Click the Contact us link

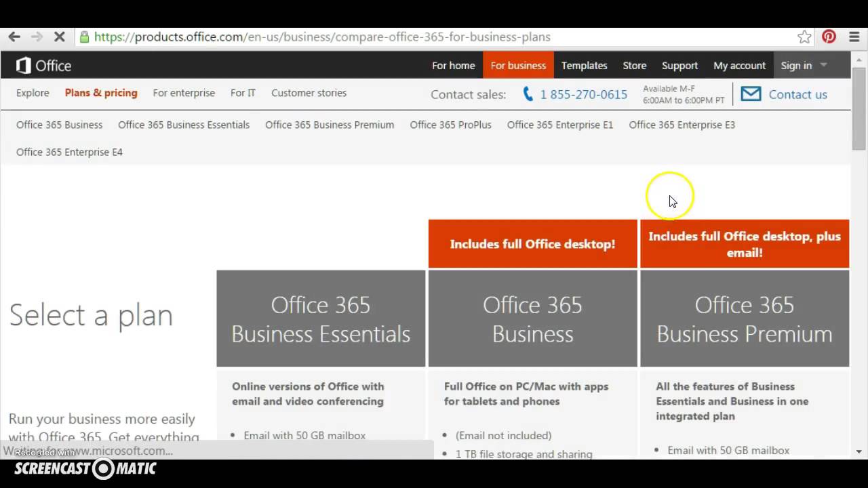pos(797,95)
